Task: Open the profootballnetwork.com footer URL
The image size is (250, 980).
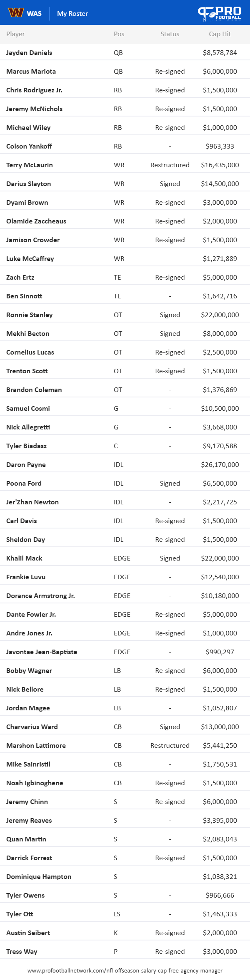Action: 125,970
